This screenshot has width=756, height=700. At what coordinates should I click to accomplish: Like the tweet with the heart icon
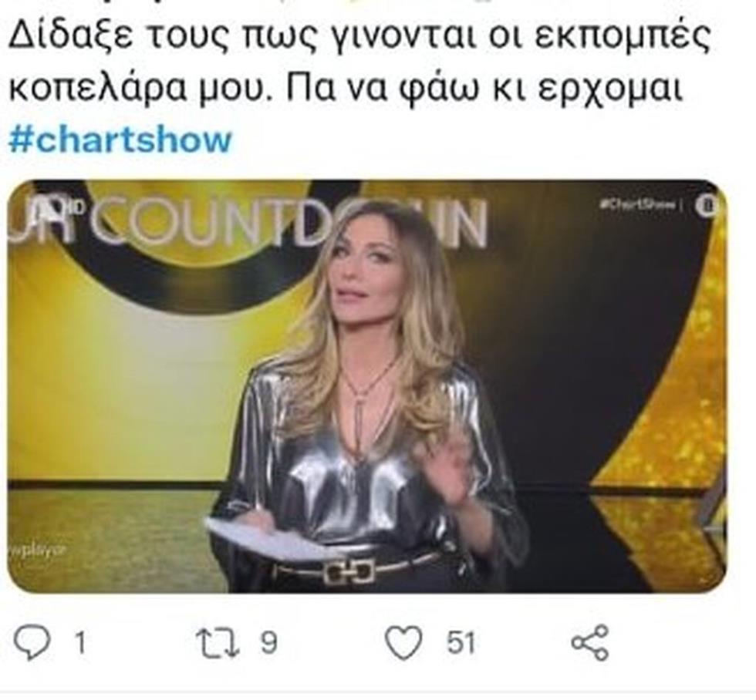pos(404,643)
